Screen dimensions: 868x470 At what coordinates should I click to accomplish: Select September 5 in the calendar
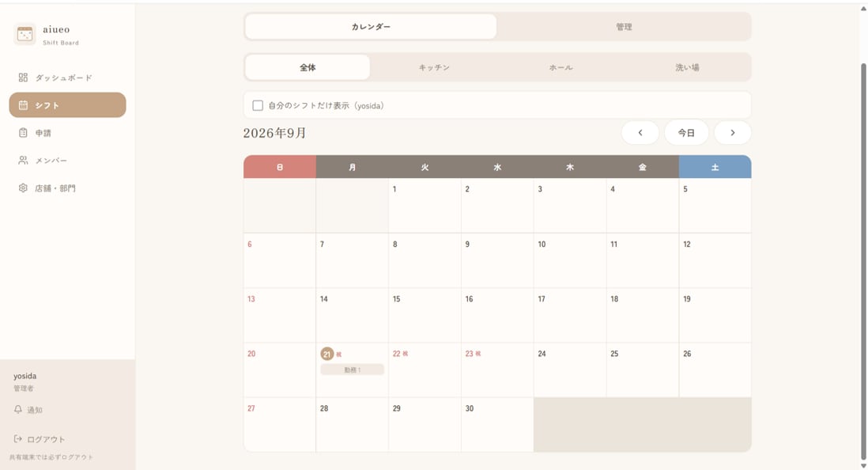click(715, 205)
